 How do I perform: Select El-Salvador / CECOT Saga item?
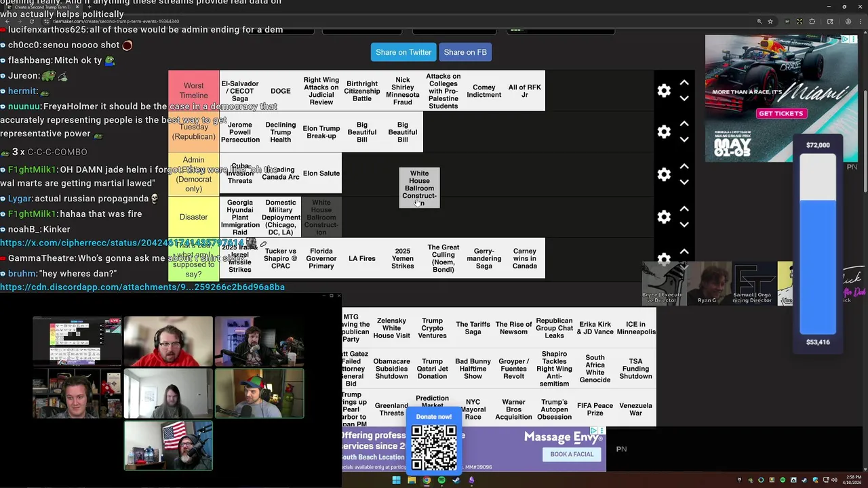[x=240, y=91]
